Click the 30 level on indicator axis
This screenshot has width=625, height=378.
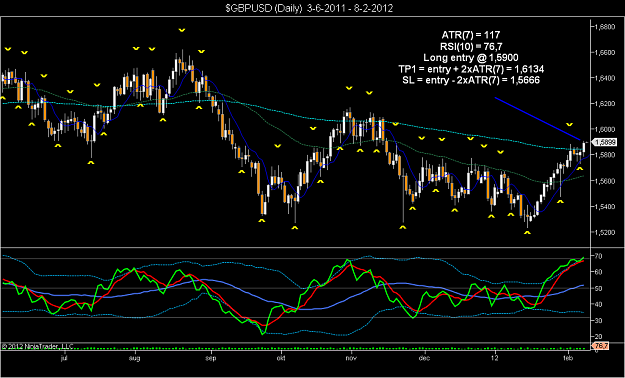pyautogui.click(x=598, y=321)
